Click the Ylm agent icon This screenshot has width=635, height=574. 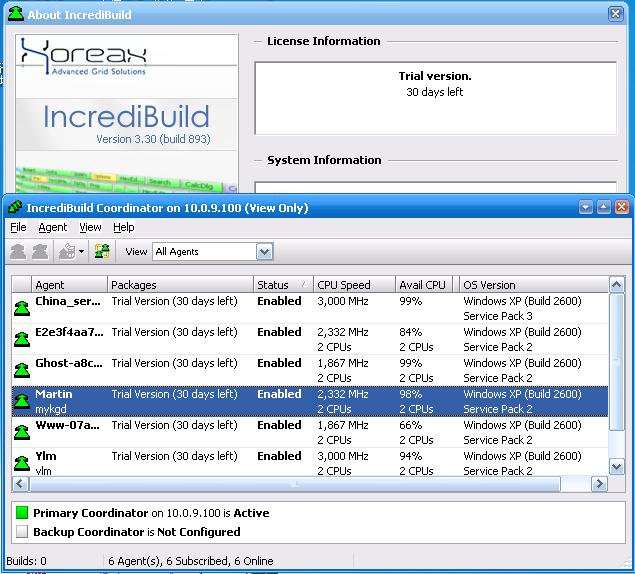click(22, 463)
